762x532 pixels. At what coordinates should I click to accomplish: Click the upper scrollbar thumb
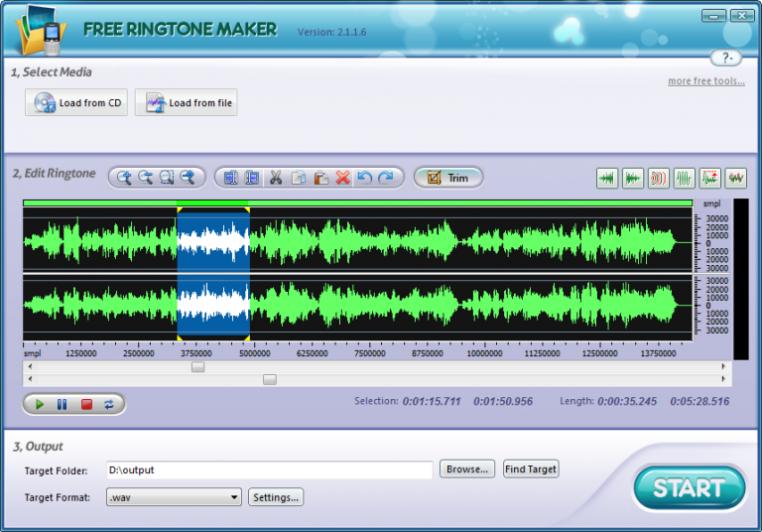tap(197, 366)
